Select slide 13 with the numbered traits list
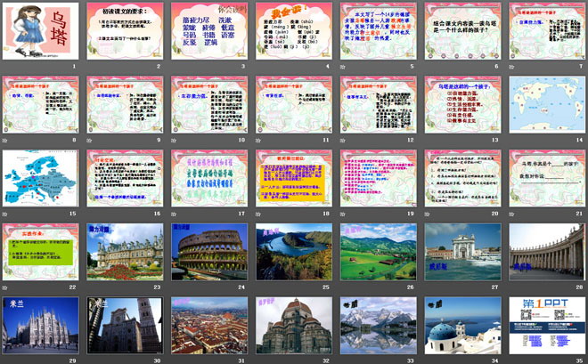Screen dimensions: 588x364 463,105
